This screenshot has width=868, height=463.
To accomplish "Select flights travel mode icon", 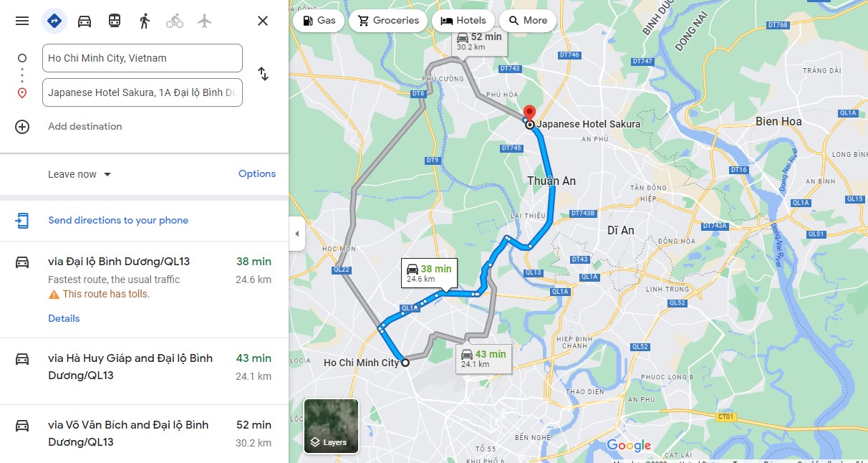I will pos(205,21).
